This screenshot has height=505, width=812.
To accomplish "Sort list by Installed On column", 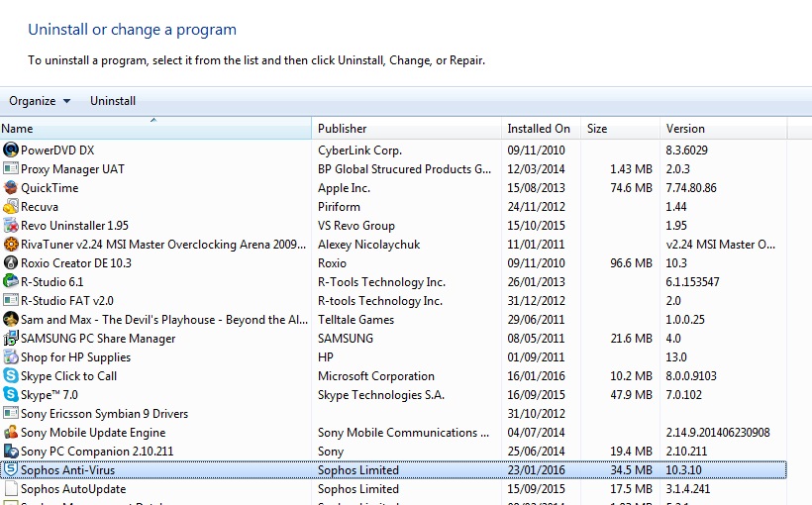I will 541,129.
